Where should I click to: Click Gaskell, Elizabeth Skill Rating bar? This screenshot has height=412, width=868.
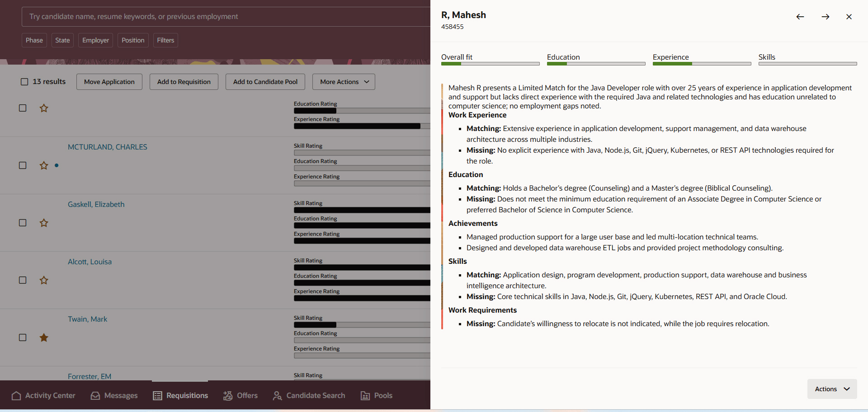(x=362, y=210)
